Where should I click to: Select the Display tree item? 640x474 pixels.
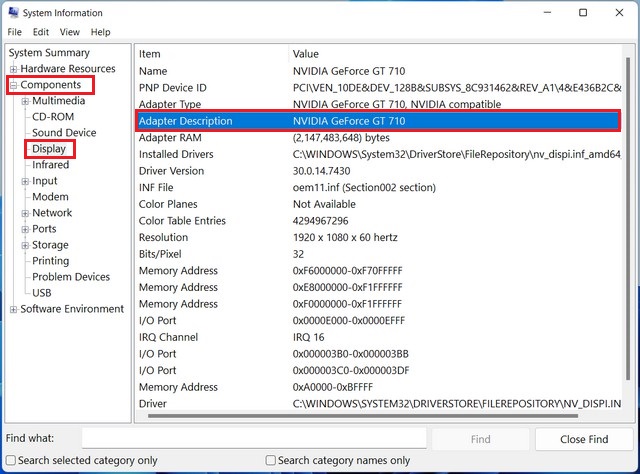(x=49, y=149)
